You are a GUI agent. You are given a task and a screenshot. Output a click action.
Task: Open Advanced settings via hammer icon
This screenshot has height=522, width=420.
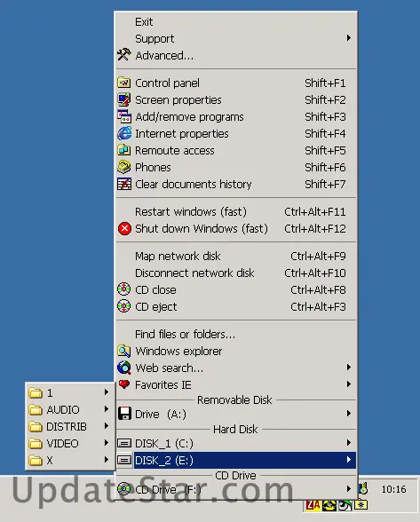(124, 55)
